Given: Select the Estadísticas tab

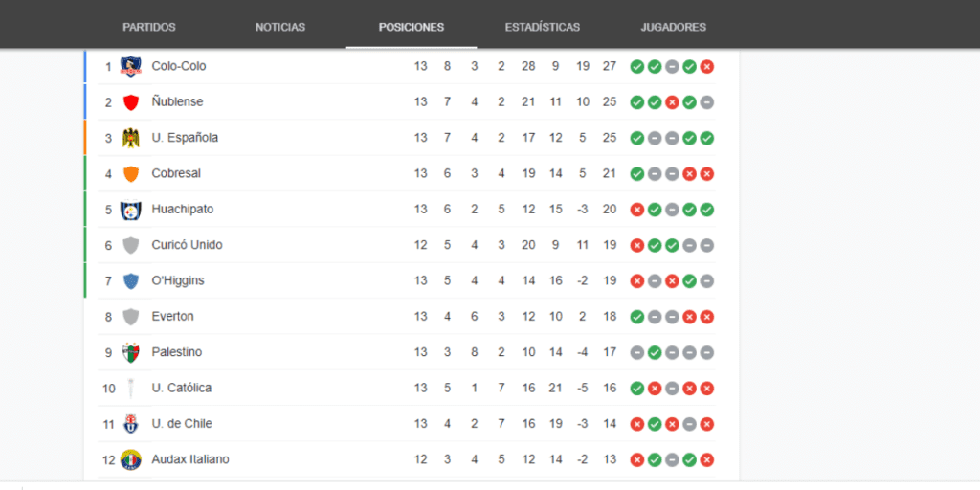Looking at the screenshot, I should click(542, 27).
